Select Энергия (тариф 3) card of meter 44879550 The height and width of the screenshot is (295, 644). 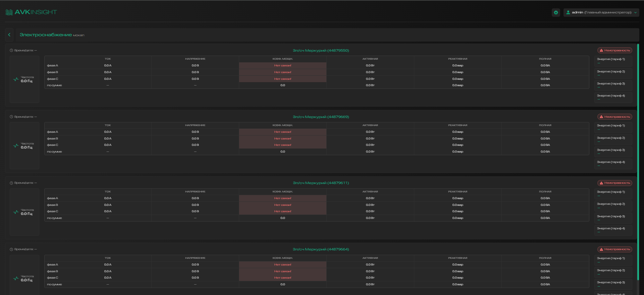[613, 85]
